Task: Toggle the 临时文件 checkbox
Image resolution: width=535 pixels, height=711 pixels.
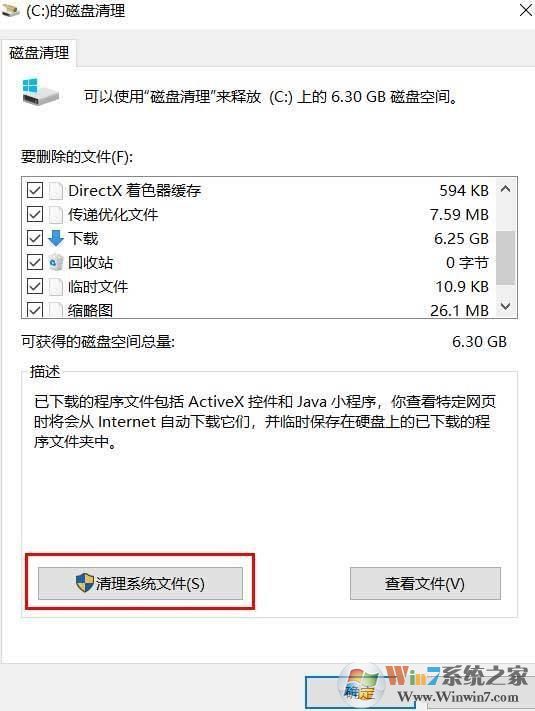Action: point(35,287)
